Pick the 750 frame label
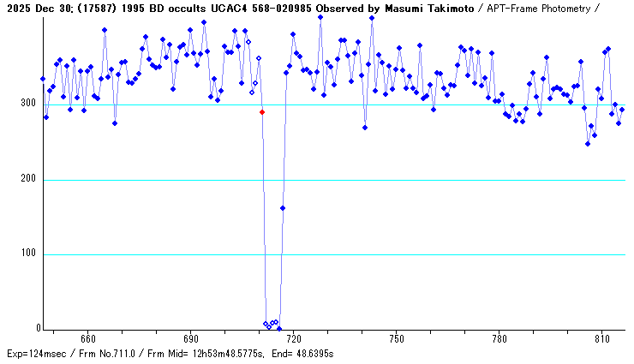The image size is (634, 364). pos(396,339)
